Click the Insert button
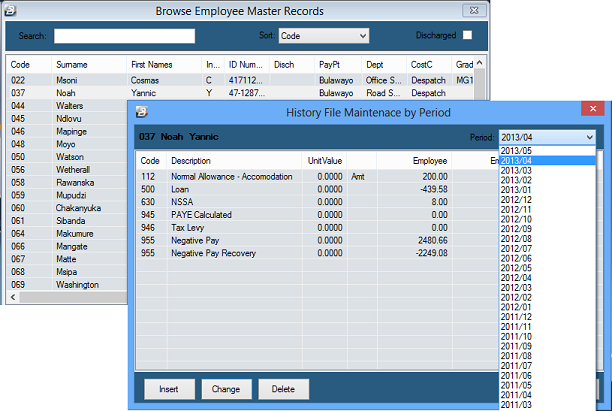612x411 pixels. [x=169, y=389]
